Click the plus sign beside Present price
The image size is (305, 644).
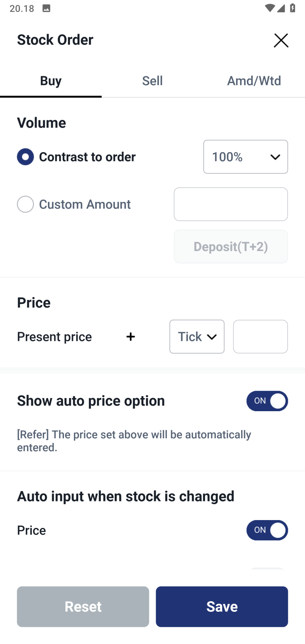point(131,337)
